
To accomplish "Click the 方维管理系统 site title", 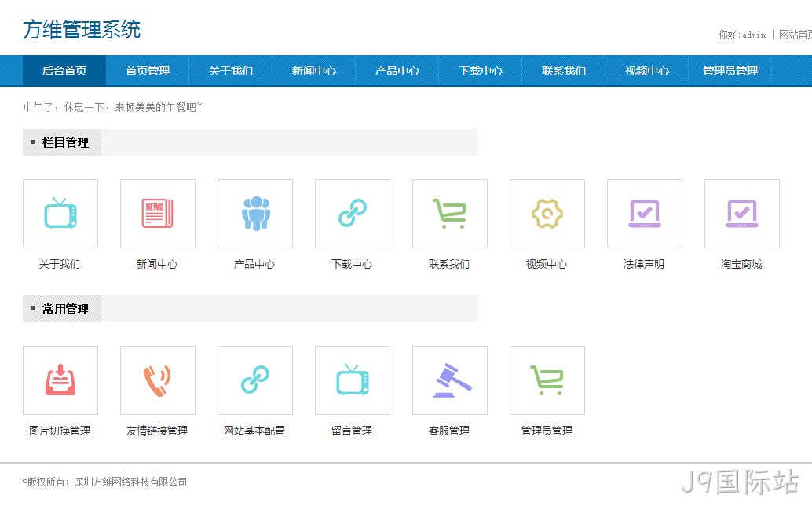I will tap(82, 29).
